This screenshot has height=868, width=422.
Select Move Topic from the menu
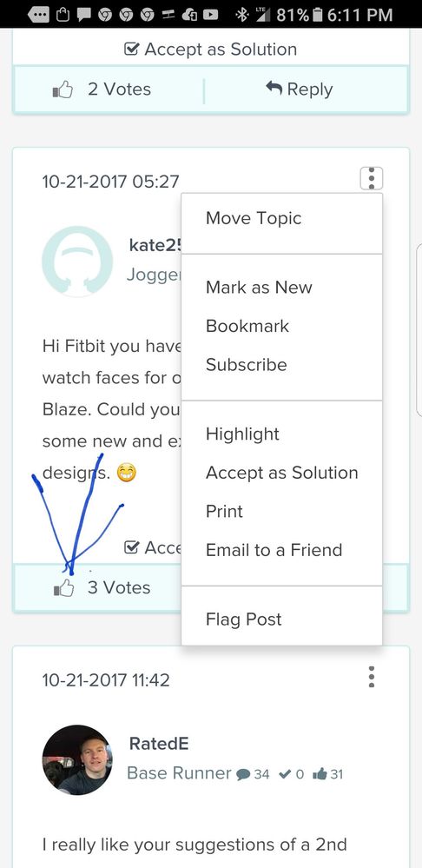point(254,218)
